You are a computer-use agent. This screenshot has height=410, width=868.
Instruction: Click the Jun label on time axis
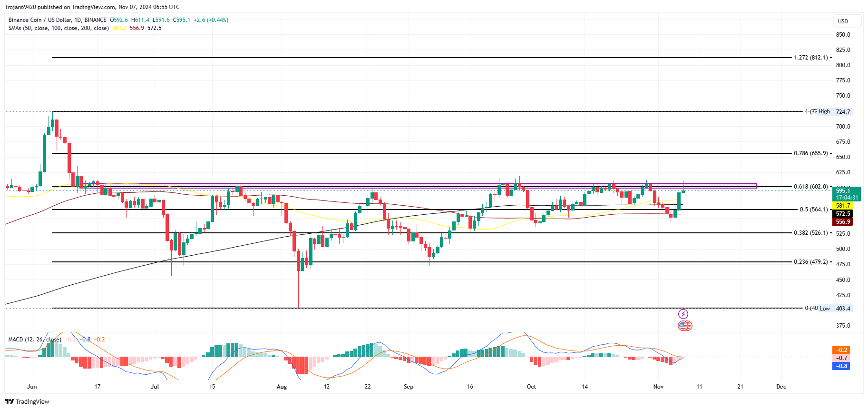tap(32, 387)
